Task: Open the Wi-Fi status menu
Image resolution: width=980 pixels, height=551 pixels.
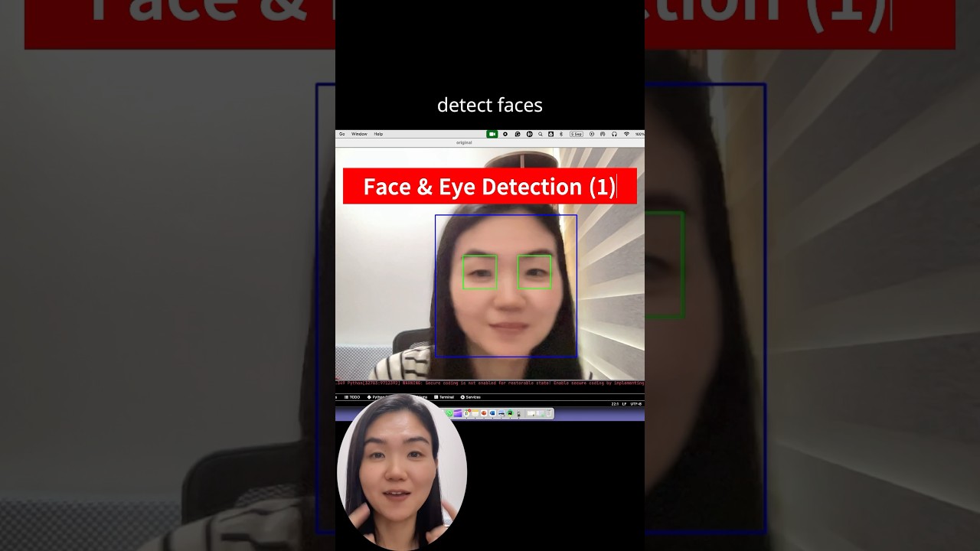Action: click(626, 134)
